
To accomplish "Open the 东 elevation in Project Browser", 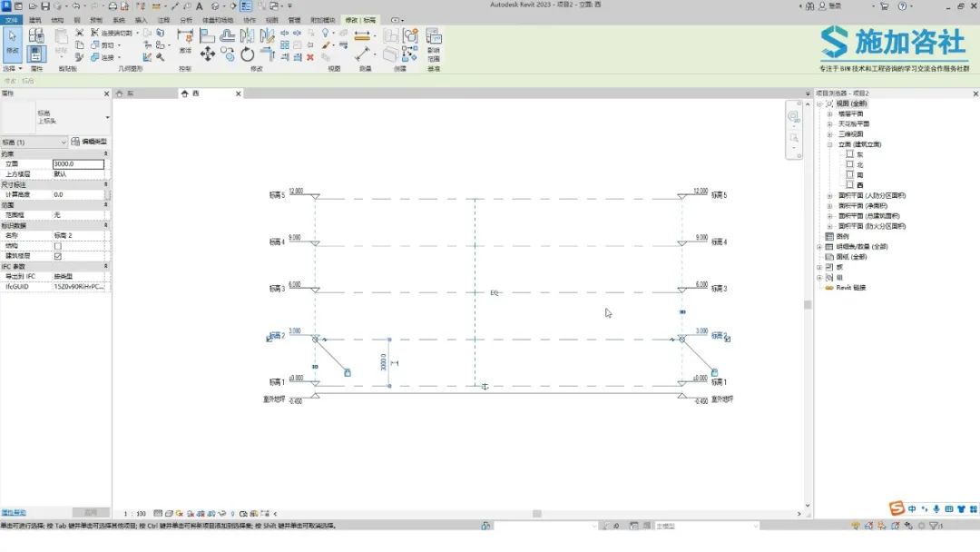I will coord(860,154).
